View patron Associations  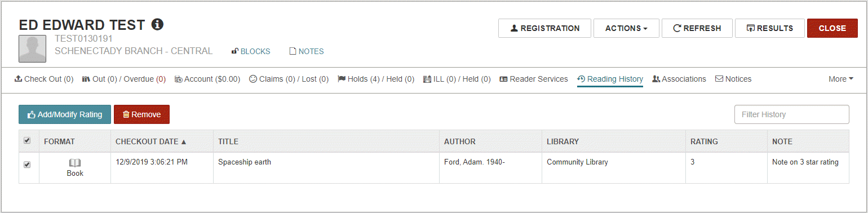tap(679, 79)
